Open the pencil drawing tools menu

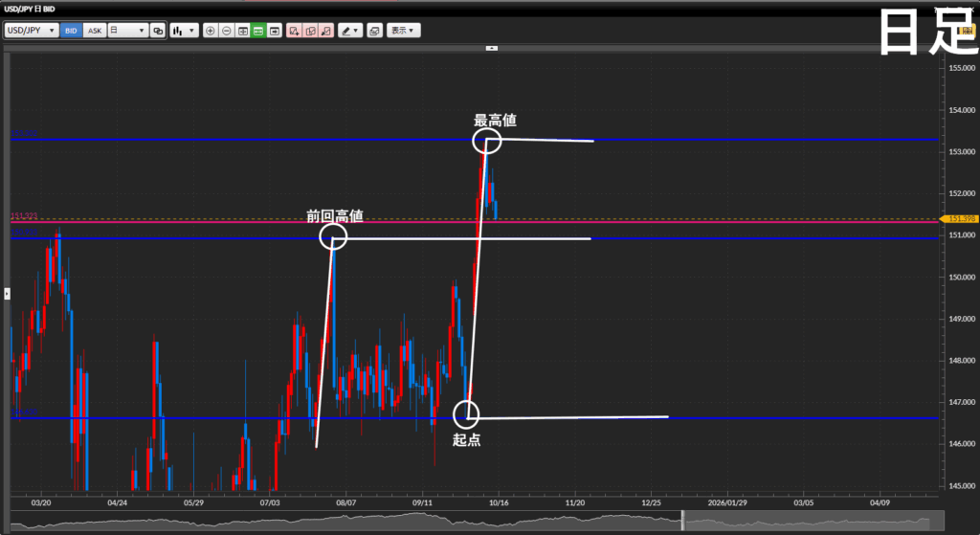[x=349, y=31]
